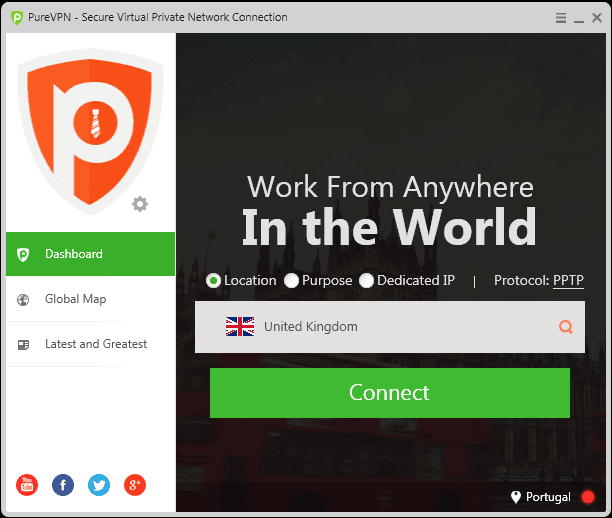The image size is (612, 518).
Task: Click the red connection status indicator
Action: point(587,497)
